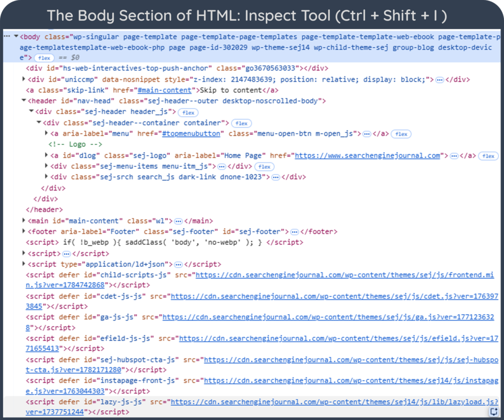Expand the application/ld+json script node
The height and width of the screenshot is (420, 504).
(x=24, y=264)
